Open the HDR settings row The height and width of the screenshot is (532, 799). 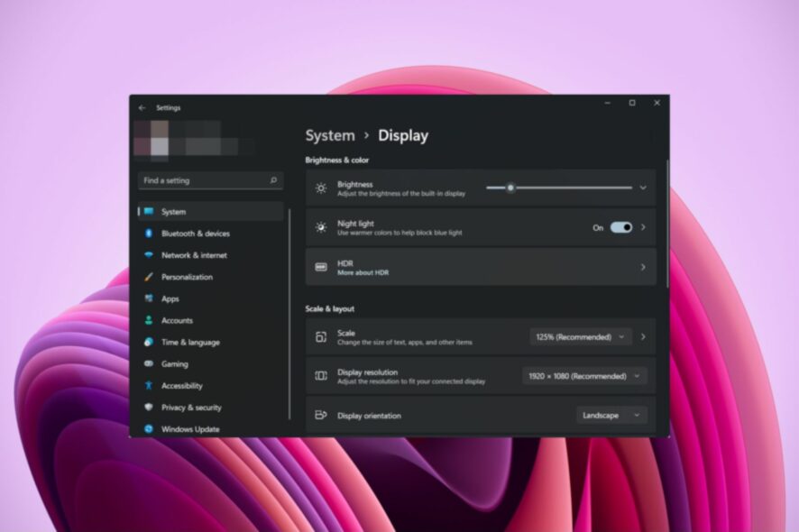pyautogui.click(x=481, y=267)
